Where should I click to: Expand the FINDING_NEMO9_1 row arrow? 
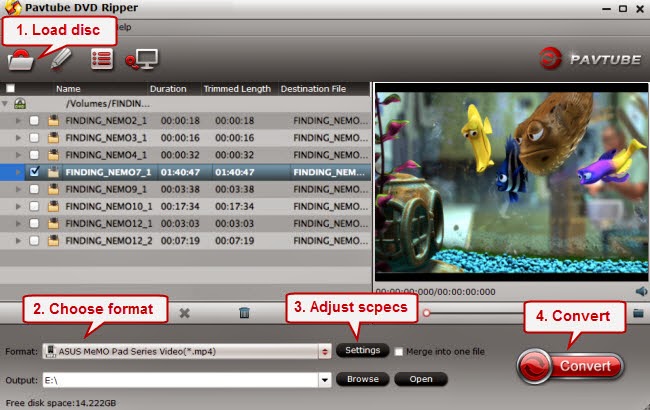[x=18, y=189]
